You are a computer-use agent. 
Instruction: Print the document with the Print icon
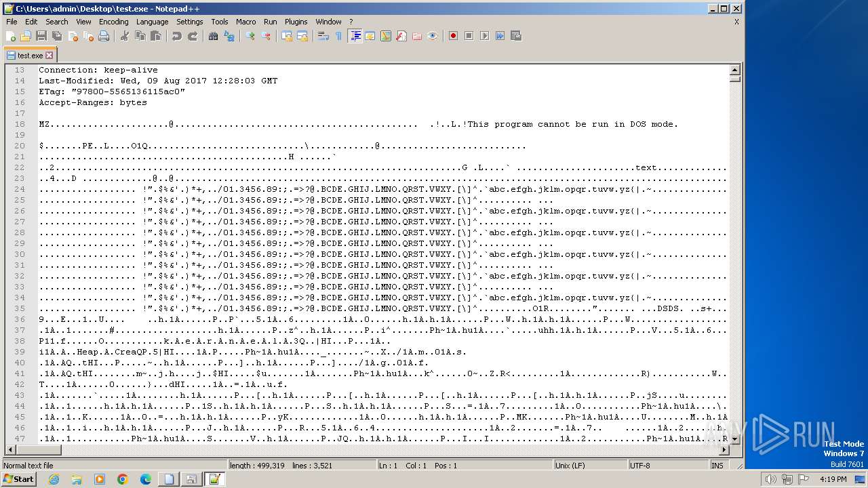pos(104,36)
